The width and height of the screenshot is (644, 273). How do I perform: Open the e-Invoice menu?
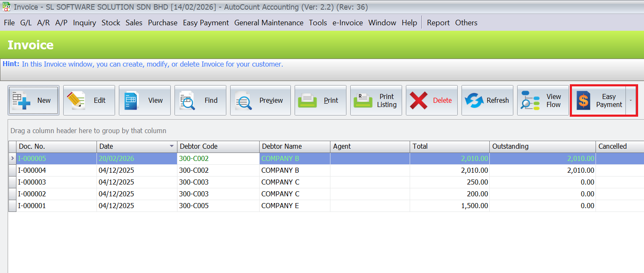pos(347,23)
